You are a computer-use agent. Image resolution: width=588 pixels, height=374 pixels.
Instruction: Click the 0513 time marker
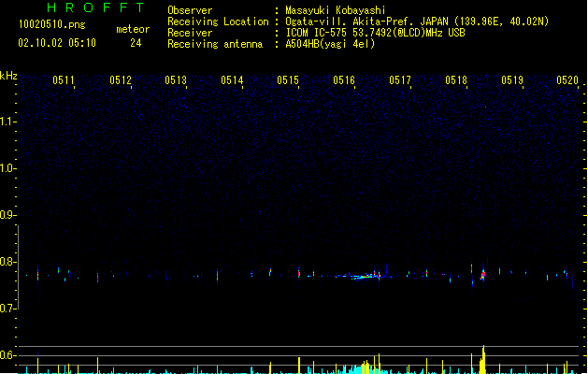[176, 79]
